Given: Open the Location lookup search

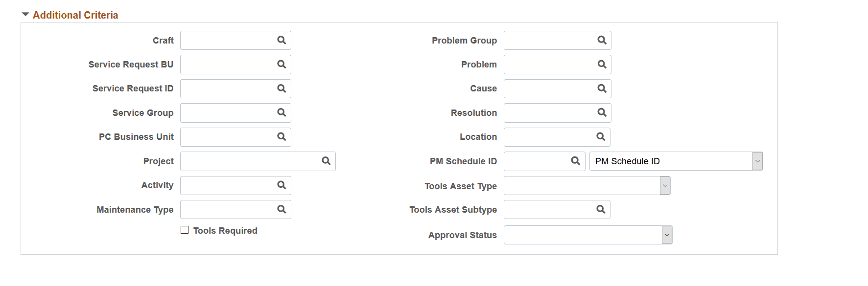Looking at the screenshot, I should (601, 137).
